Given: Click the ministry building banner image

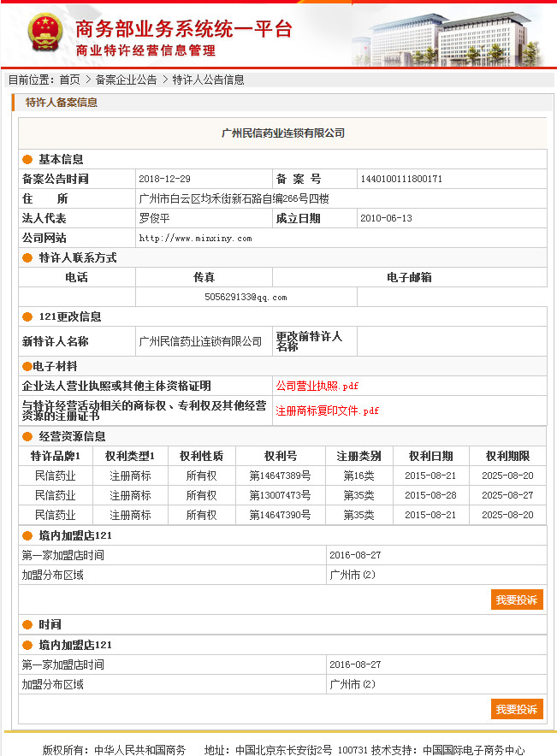Looking at the screenshot, I should click(447, 38).
